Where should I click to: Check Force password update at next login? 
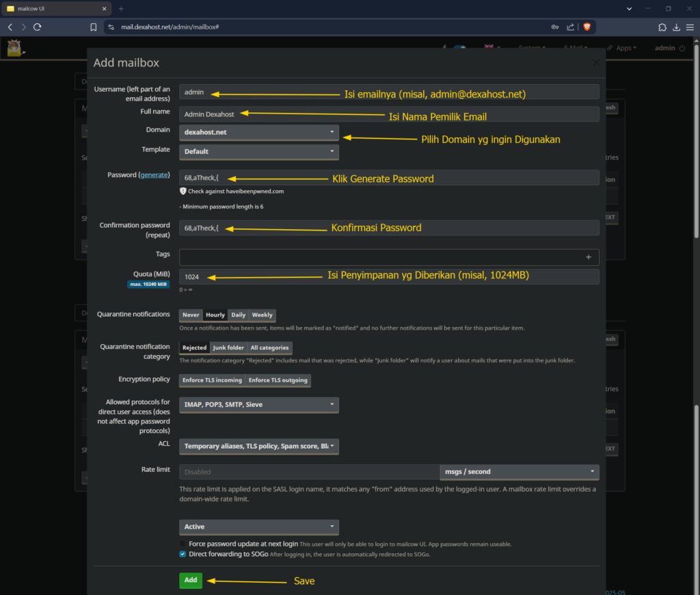pos(183,544)
